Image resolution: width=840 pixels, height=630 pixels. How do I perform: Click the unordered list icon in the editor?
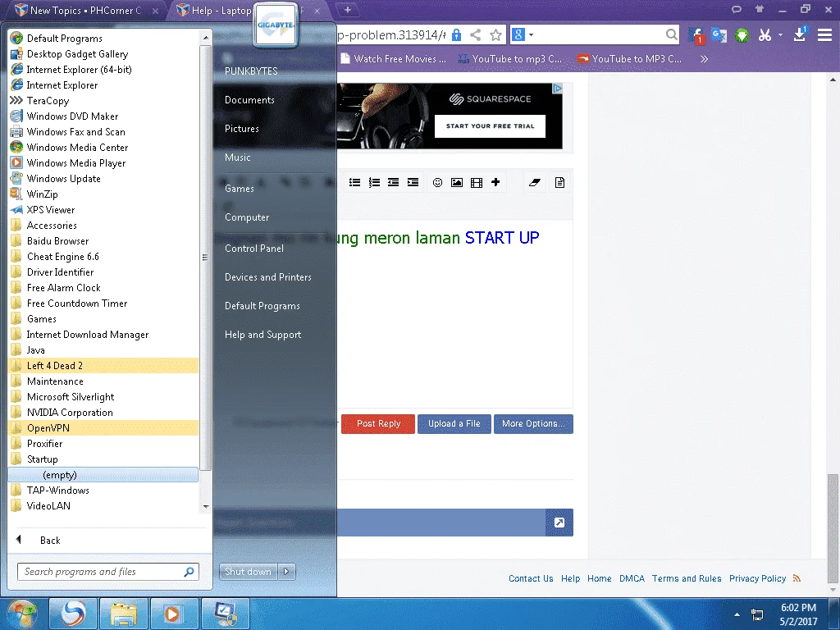pyautogui.click(x=354, y=182)
